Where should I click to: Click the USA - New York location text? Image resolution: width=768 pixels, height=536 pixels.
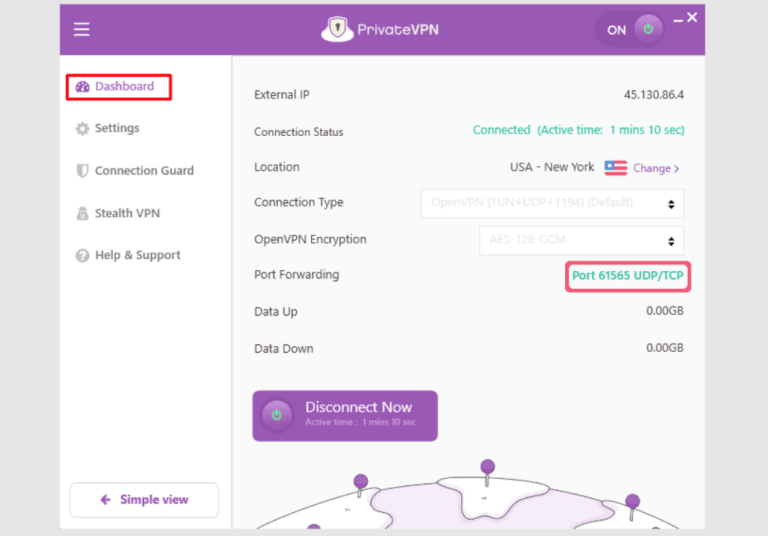point(552,167)
